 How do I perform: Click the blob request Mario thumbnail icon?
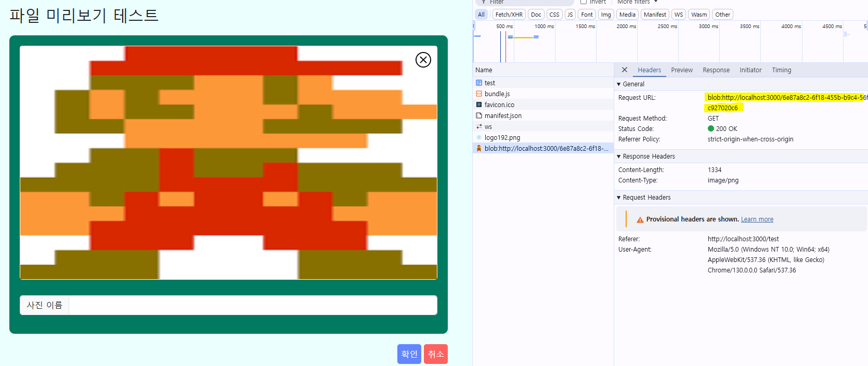[479, 148]
